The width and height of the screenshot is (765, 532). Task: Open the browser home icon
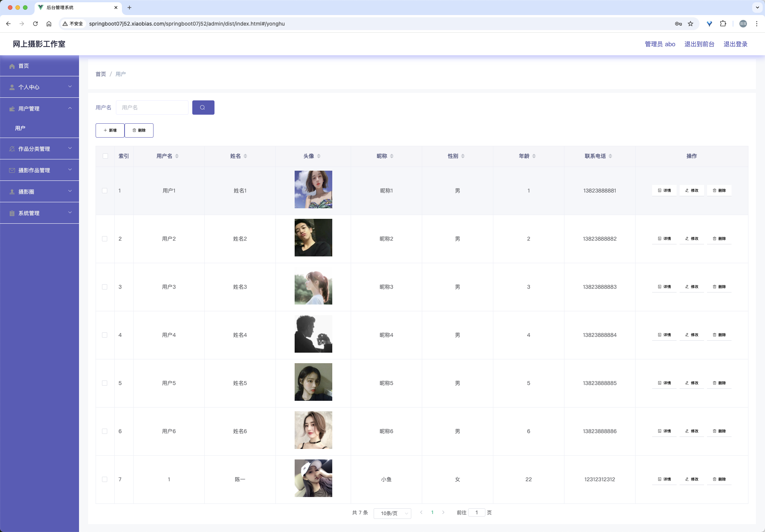49,24
